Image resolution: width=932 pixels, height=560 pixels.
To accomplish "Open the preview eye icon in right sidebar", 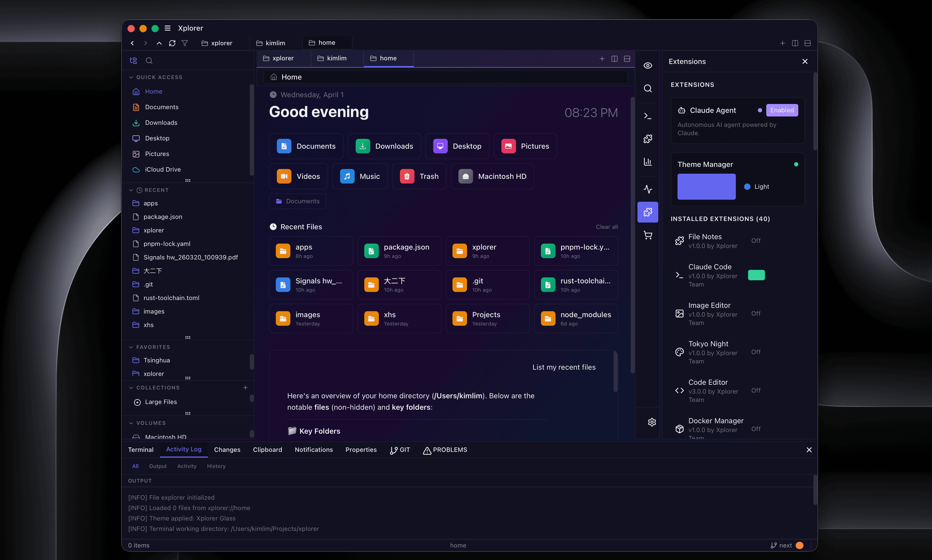I will 648,65.
